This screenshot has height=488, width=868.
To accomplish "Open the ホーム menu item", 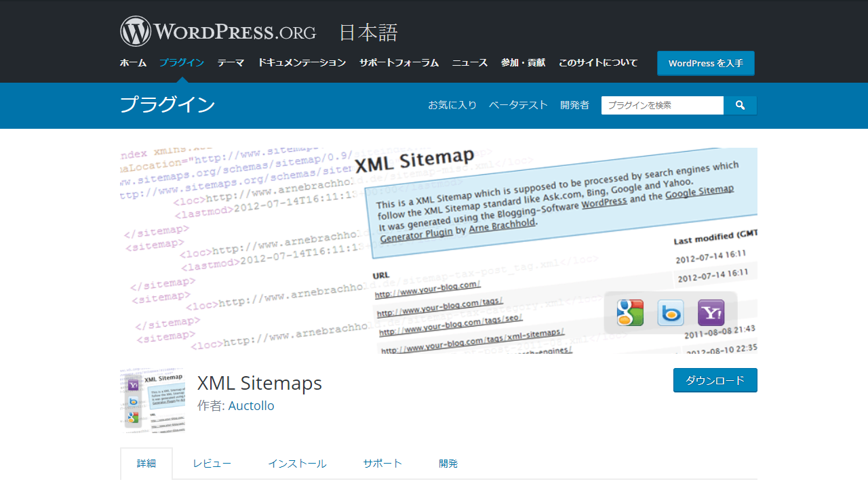I will [133, 63].
